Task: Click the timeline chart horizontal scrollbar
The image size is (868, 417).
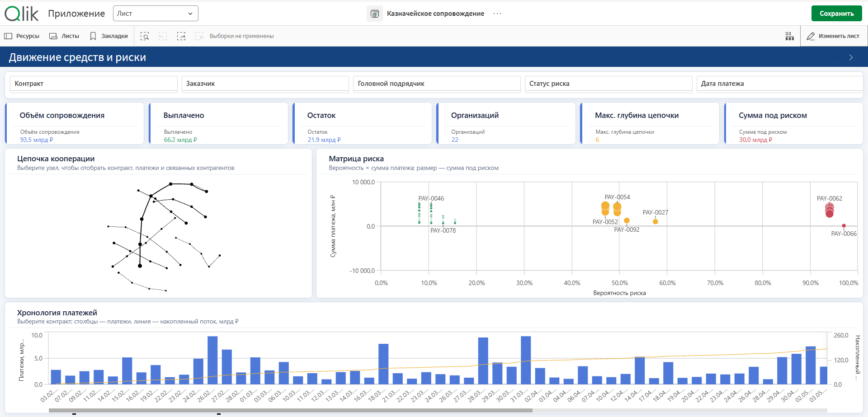Action: tap(290, 411)
